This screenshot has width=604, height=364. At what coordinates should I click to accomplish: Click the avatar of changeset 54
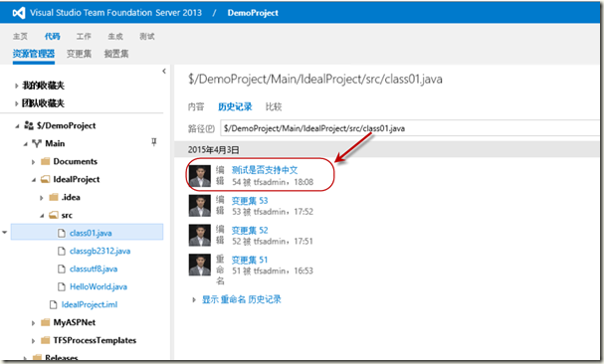tap(200, 176)
